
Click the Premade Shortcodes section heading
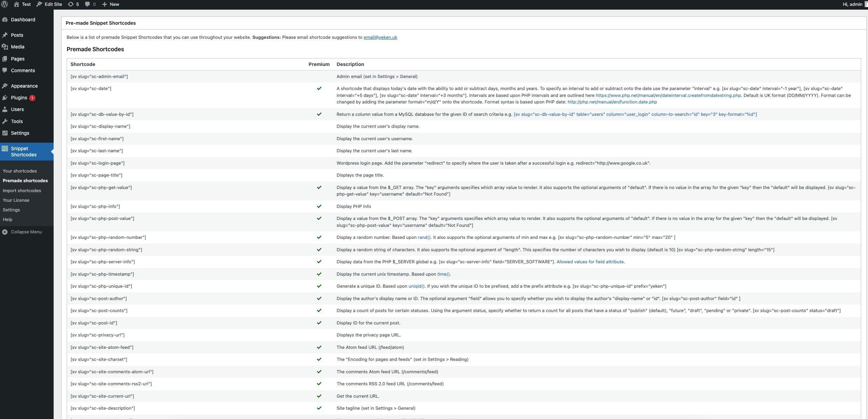pyautogui.click(x=95, y=49)
